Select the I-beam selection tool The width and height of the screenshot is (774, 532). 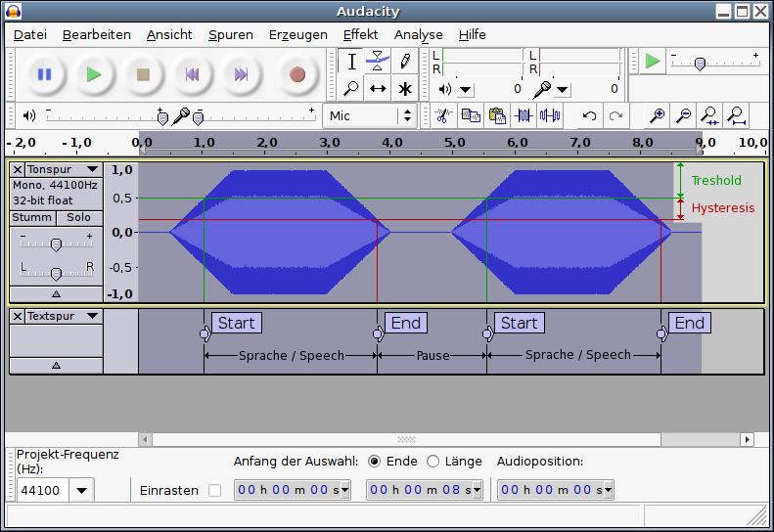coord(351,62)
